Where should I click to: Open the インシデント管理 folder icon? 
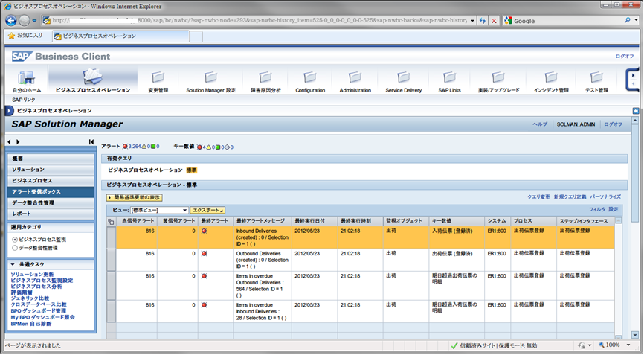coord(551,77)
